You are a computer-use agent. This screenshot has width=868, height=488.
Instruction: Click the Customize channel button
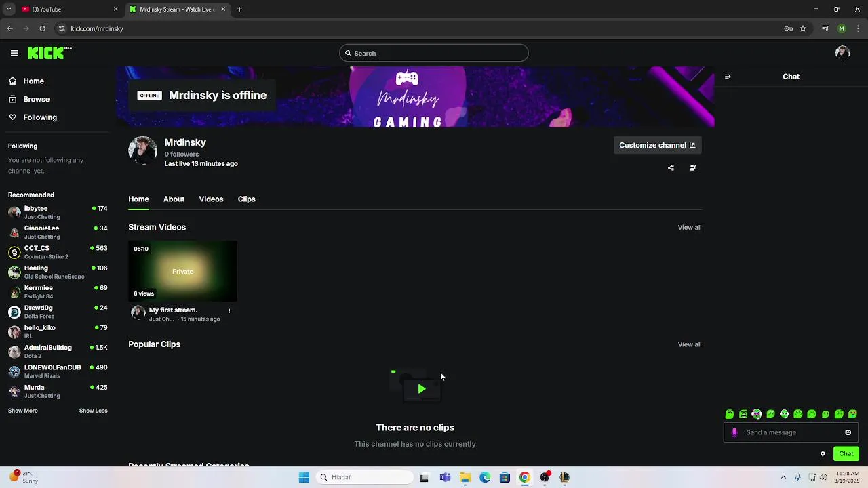click(657, 145)
